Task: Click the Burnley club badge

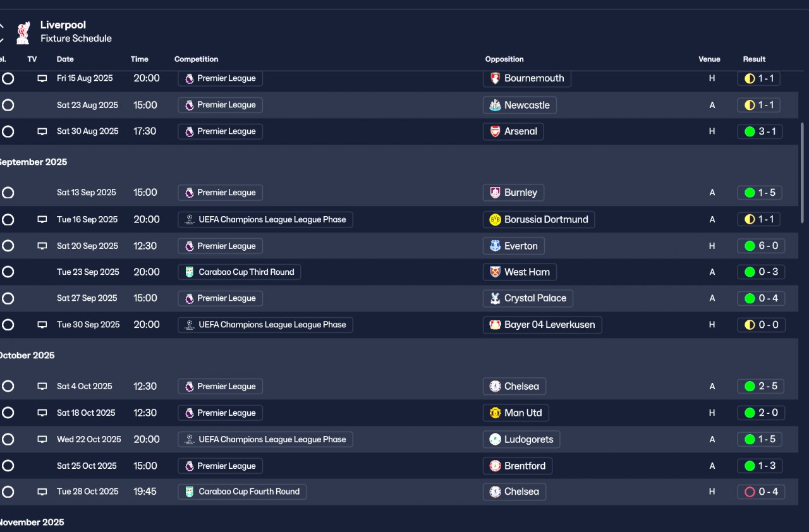Action: coord(496,193)
